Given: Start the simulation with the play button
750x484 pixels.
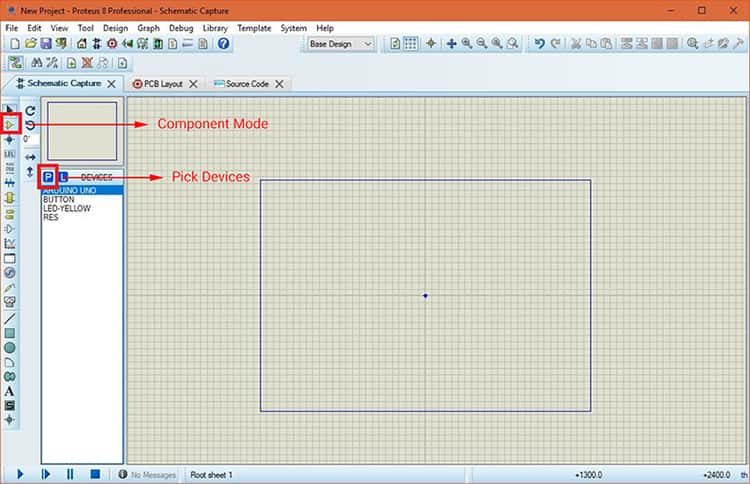Looking at the screenshot, I should pos(20,474).
